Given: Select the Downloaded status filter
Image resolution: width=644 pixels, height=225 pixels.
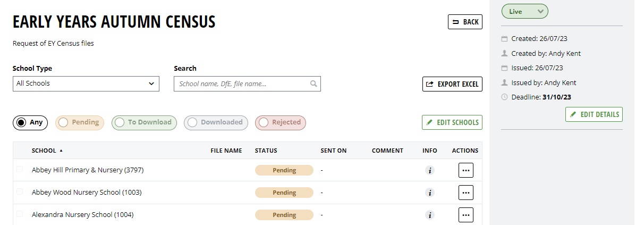Looking at the screenshot, I should (216, 122).
